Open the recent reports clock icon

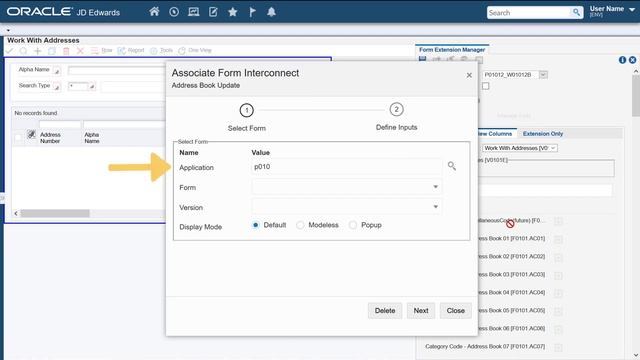pyautogui.click(x=174, y=12)
